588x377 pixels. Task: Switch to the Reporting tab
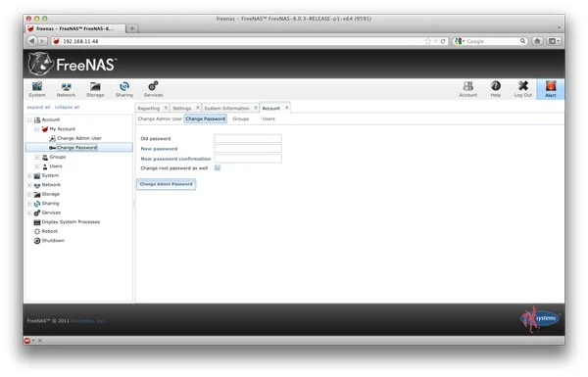pos(149,109)
